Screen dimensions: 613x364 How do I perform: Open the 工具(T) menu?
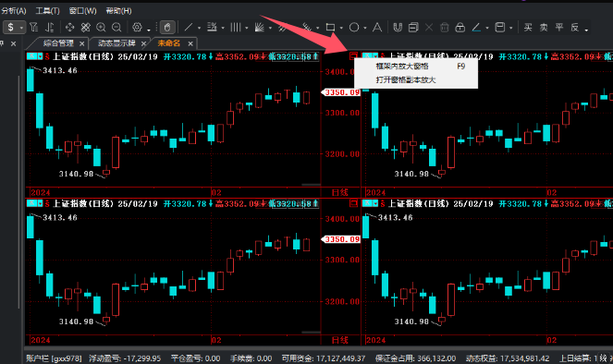(x=48, y=11)
